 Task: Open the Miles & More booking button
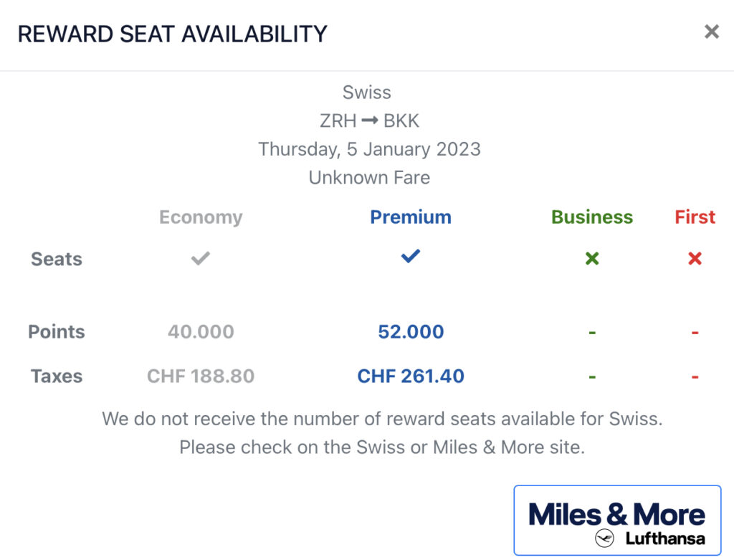click(x=617, y=520)
